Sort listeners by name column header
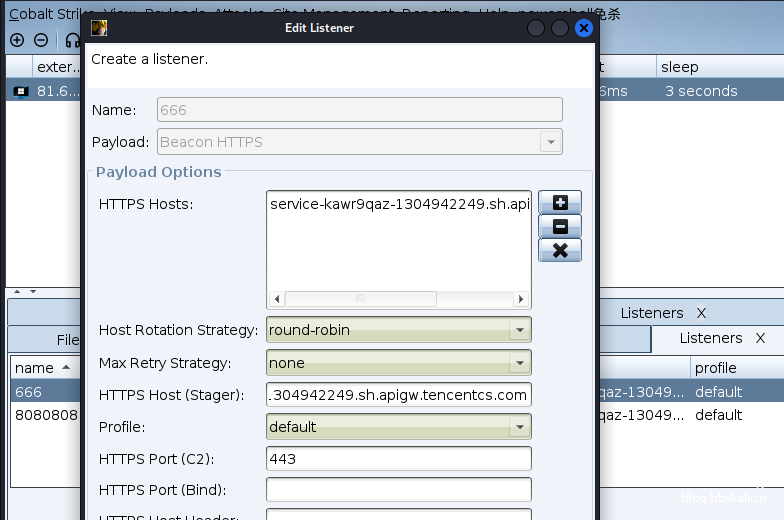Image resolution: width=784 pixels, height=520 pixels. tap(44, 368)
